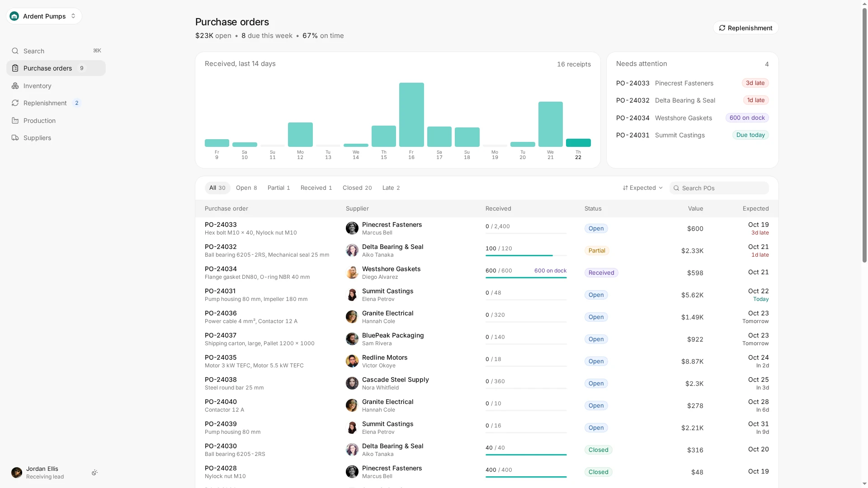Click Elena Petrov avatar in PO-24031 row
Viewport: 868px width, 488px height.
click(352, 295)
